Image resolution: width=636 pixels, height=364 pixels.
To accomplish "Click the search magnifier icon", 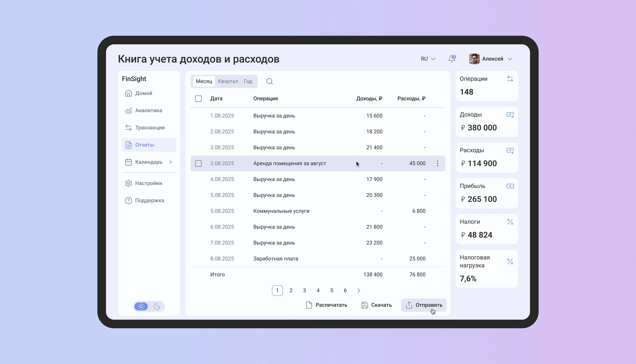I will click(269, 81).
